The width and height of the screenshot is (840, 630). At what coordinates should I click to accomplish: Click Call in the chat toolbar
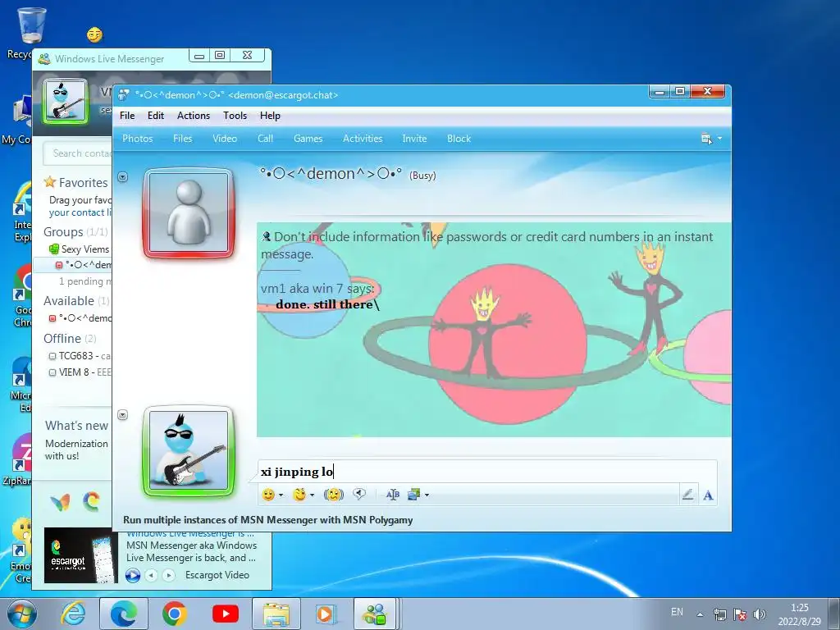pyautogui.click(x=265, y=139)
